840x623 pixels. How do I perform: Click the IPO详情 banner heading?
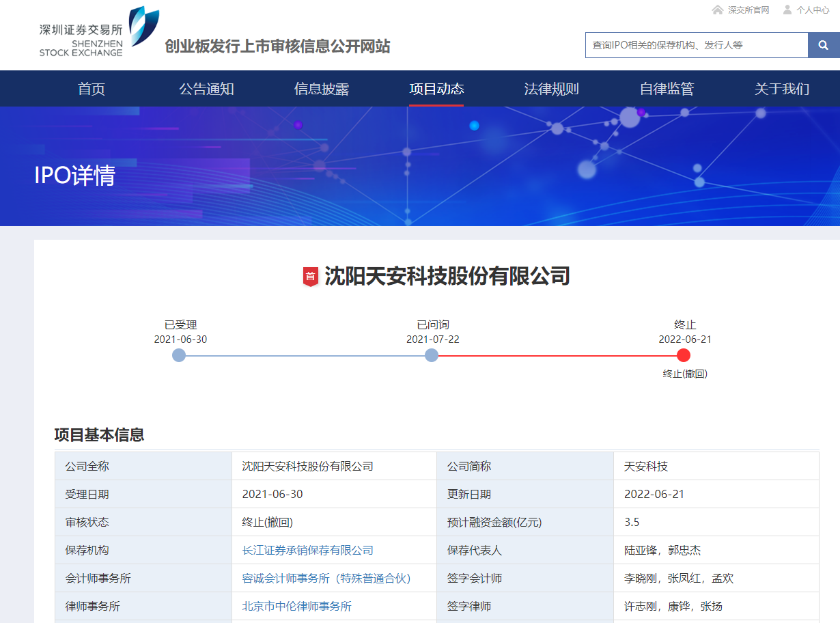click(x=75, y=176)
